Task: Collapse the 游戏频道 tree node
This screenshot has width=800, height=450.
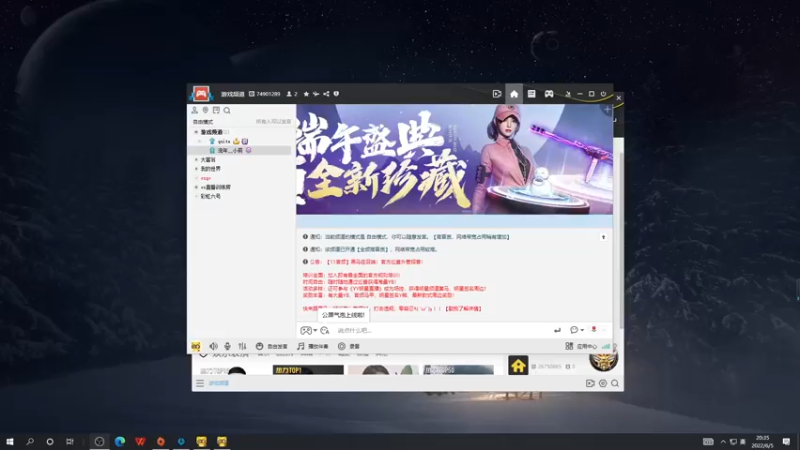Action: tap(196, 132)
